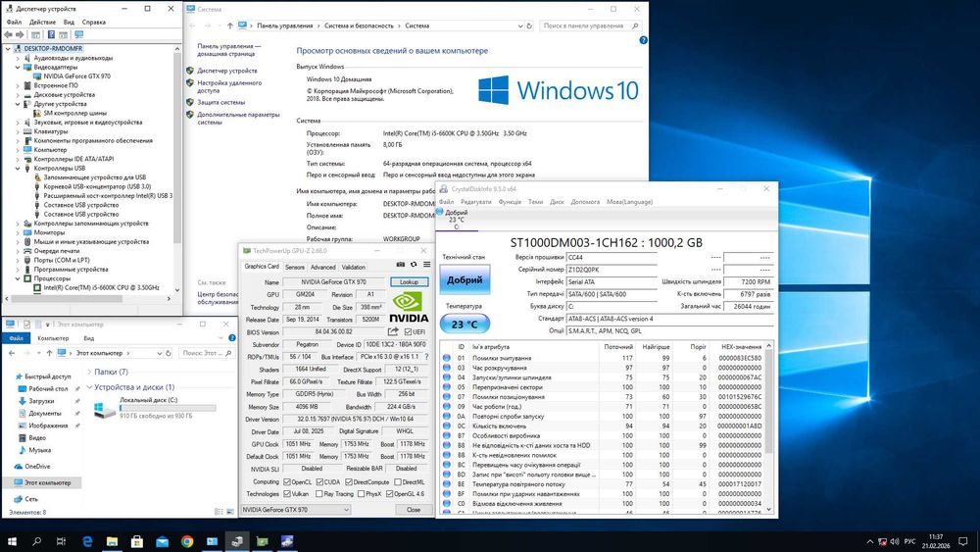Open Windows Start button

(12, 541)
